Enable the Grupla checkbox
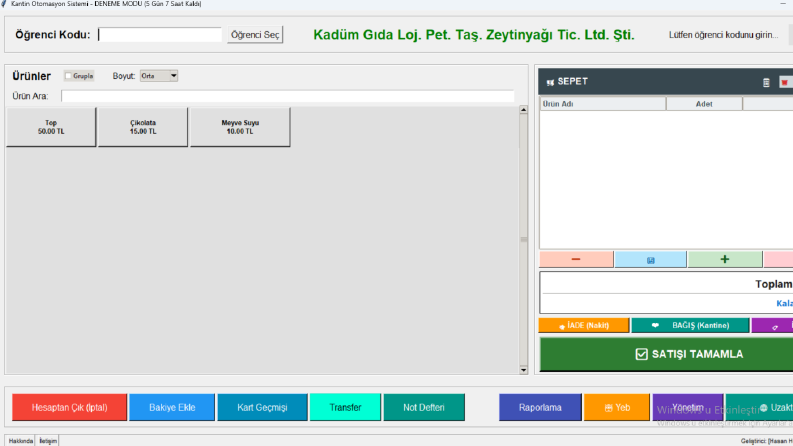 click(68, 76)
